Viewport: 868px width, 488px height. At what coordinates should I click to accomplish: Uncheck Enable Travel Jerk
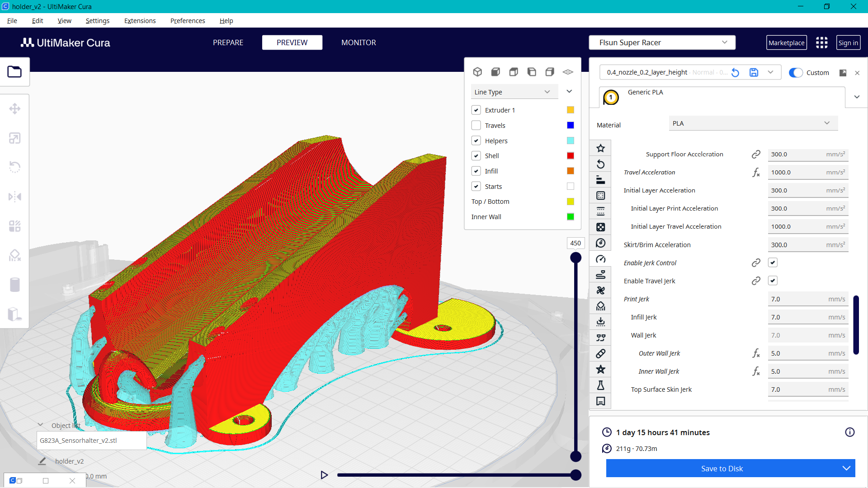773,280
